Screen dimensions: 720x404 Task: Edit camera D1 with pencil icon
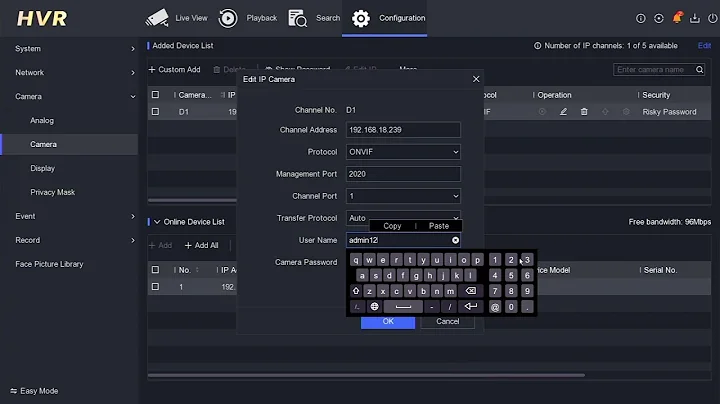click(x=563, y=112)
